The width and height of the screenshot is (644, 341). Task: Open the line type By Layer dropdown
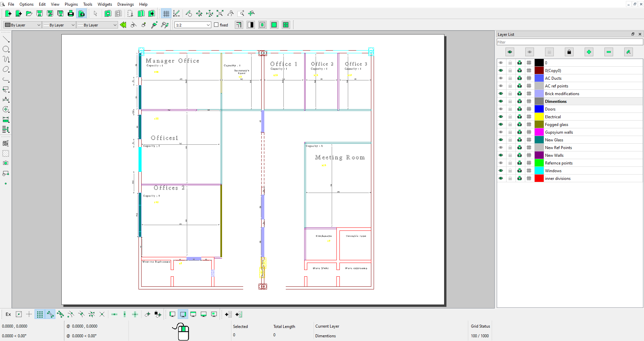[x=97, y=25]
